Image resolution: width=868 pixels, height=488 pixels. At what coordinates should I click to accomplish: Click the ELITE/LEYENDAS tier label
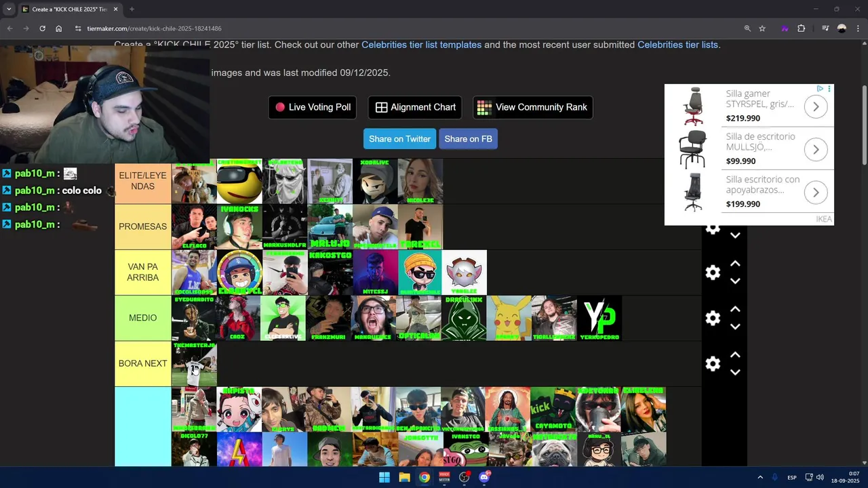pyautogui.click(x=142, y=181)
